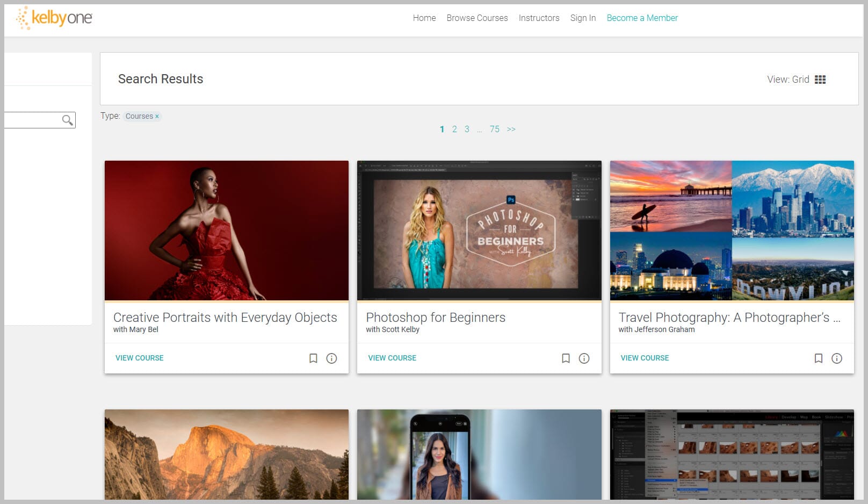Open the KelbyOne logo homepage

click(54, 18)
